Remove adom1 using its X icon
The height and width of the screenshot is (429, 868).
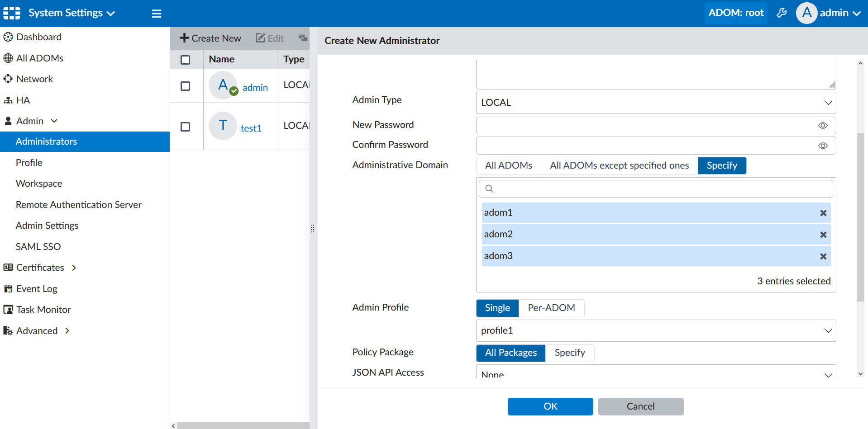coord(823,213)
